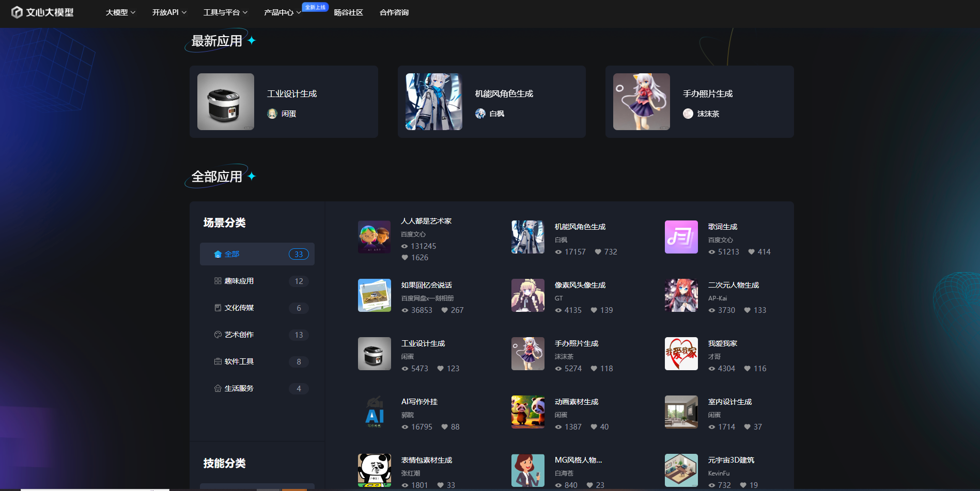
Task: Expand the 开放API dropdown menu
Action: 169,12
